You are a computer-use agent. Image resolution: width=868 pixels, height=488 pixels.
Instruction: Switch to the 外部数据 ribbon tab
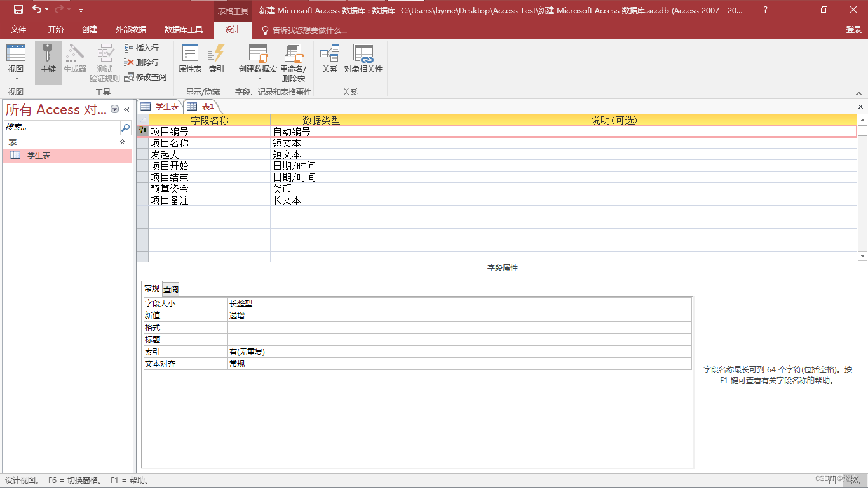(x=131, y=30)
